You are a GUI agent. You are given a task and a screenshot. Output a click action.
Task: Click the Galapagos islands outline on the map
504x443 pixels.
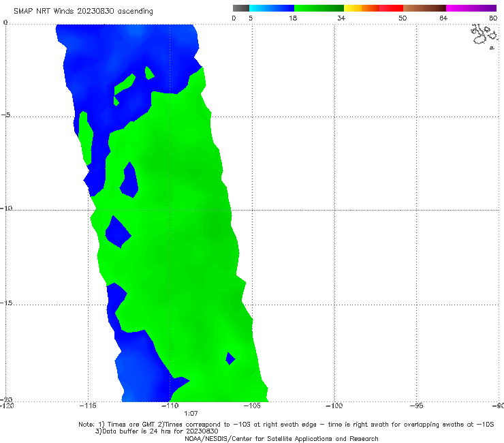tap(484, 36)
